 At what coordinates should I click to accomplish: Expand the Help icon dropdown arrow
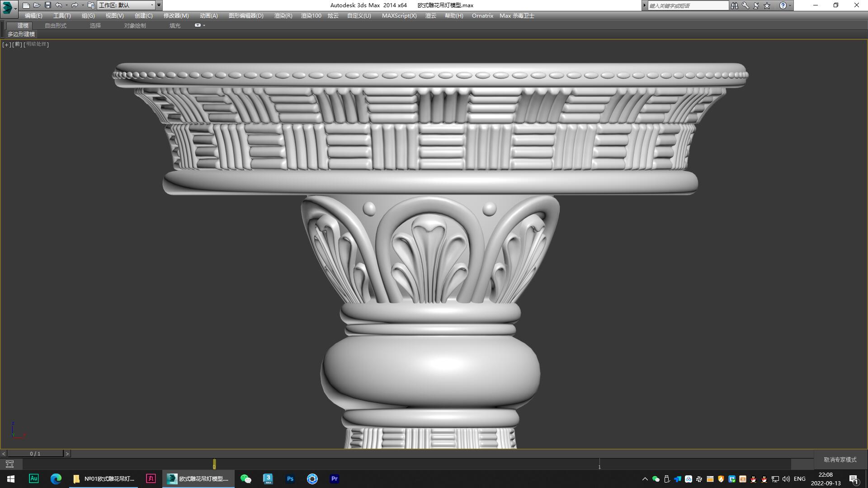pos(790,5)
